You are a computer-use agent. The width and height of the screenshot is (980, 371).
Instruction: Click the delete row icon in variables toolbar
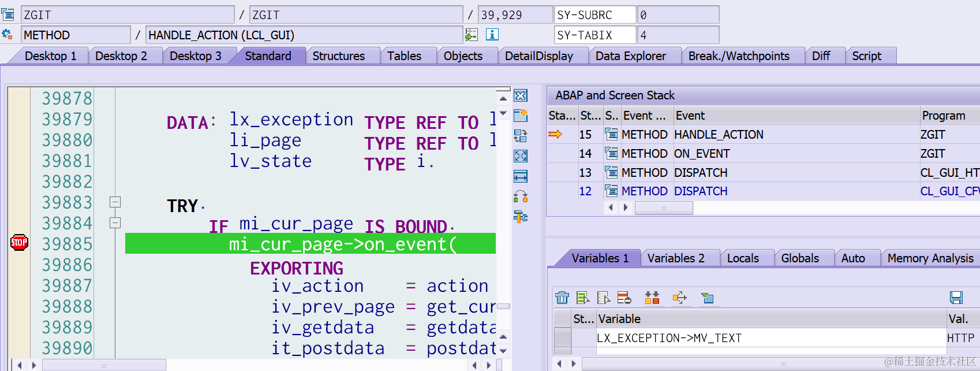(x=624, y=298)
